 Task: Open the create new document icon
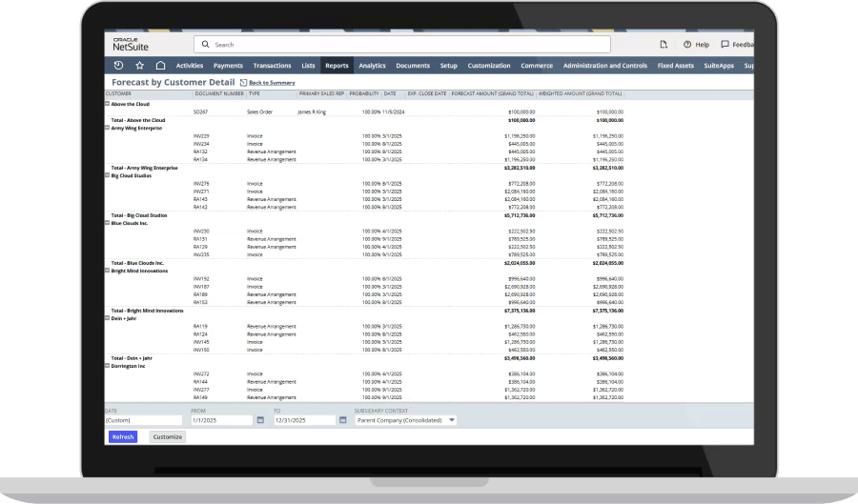click(664, 44)
